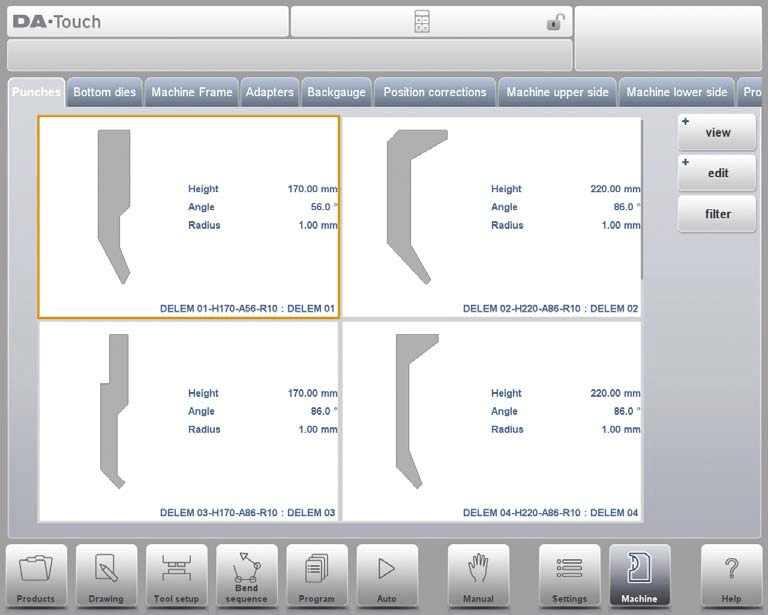The image size is (768, 615).
Task: Open the Tool setup mode
Action: pos(176,576)
